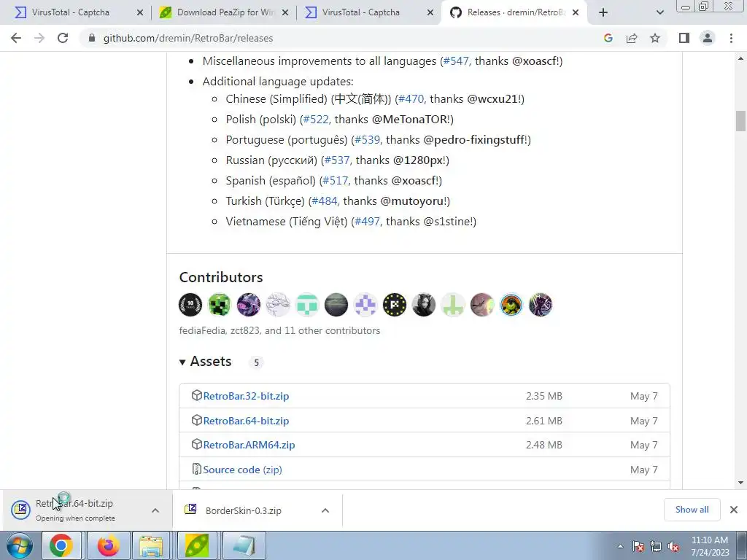This screenshot has height=560, width=747.
Task: Open a new browser tab
Action: point(603,12)
